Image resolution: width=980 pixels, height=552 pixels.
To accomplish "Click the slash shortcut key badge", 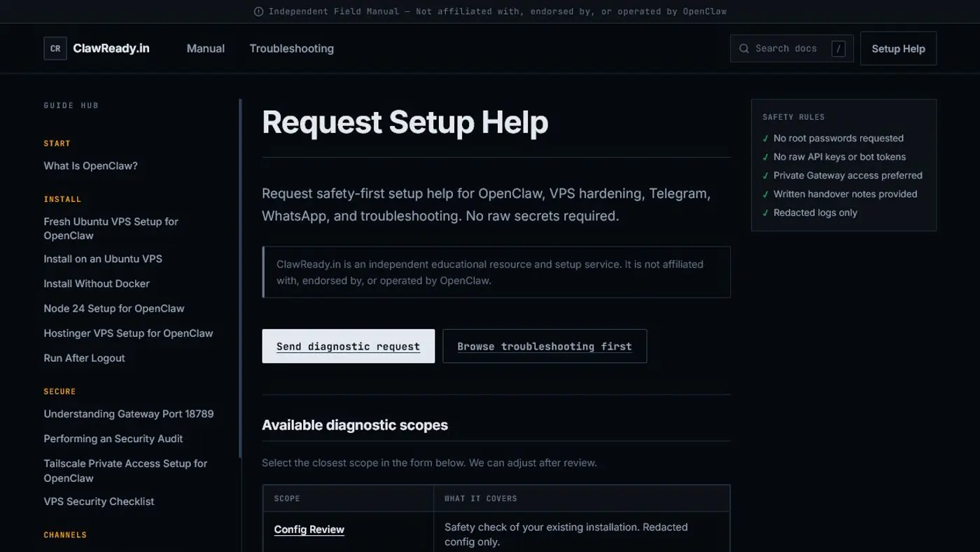I will 838,48.
